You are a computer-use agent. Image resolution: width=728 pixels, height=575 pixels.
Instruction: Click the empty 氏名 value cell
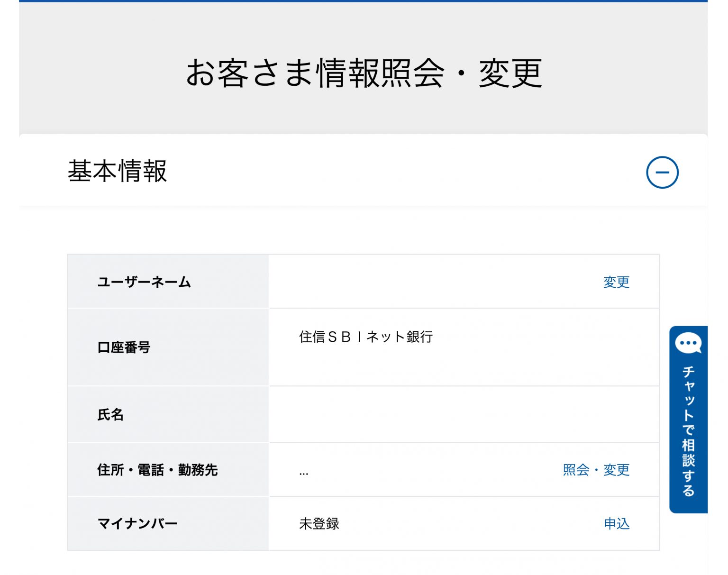coord(464,415)
